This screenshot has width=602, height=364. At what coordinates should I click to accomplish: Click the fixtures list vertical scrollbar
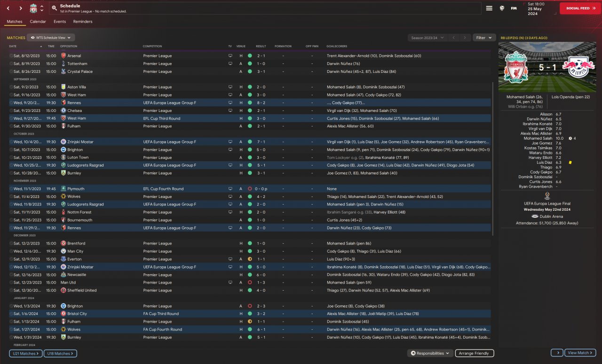(492, 159)
